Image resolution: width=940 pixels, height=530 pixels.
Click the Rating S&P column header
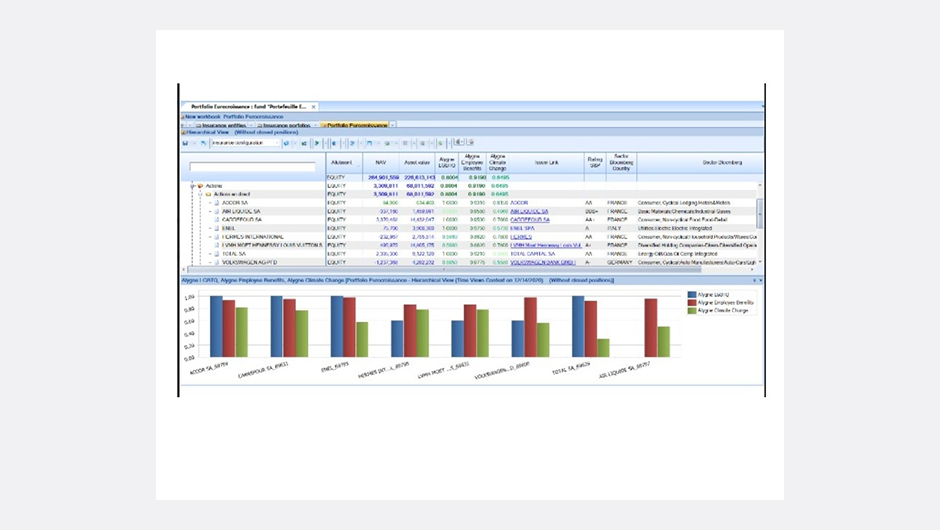point(595,162)
